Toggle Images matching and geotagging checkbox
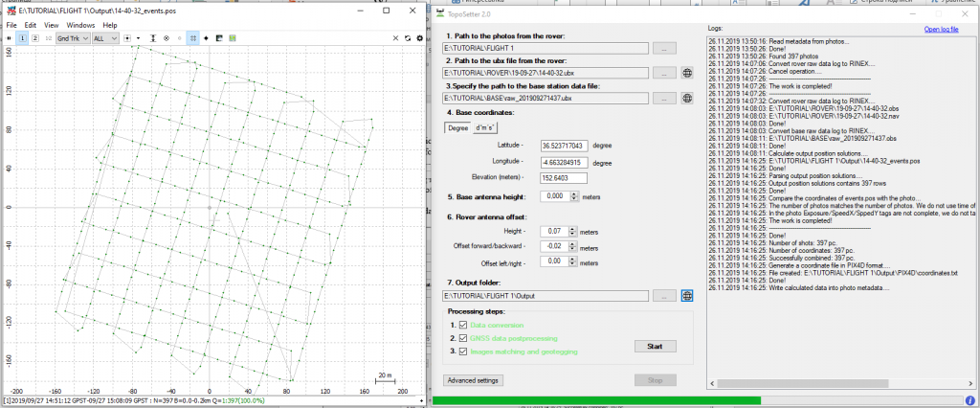The image size is (980, 408). pos(461,351)
